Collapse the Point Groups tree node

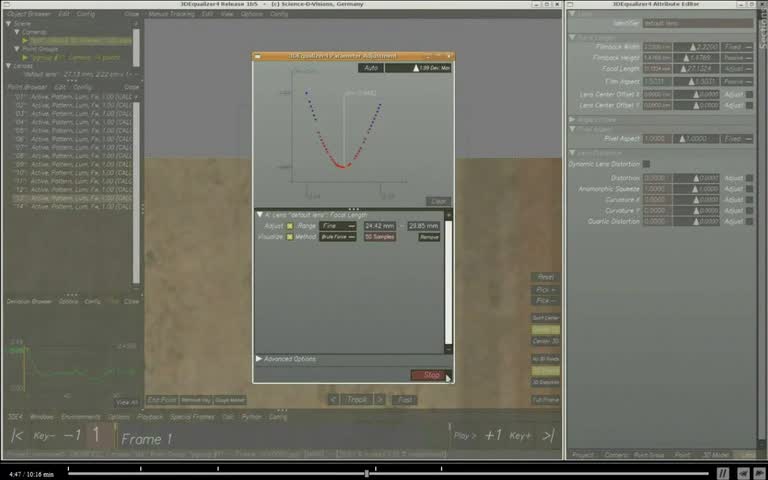(x=17, y=49)
